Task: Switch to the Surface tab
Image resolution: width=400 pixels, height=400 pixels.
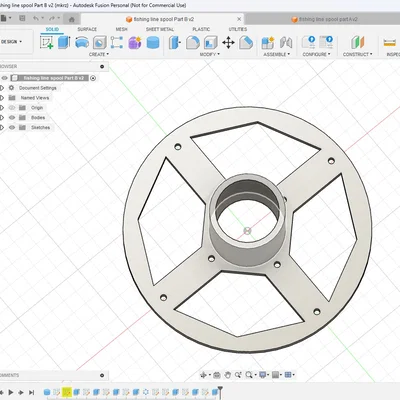Action: [87, 29]
